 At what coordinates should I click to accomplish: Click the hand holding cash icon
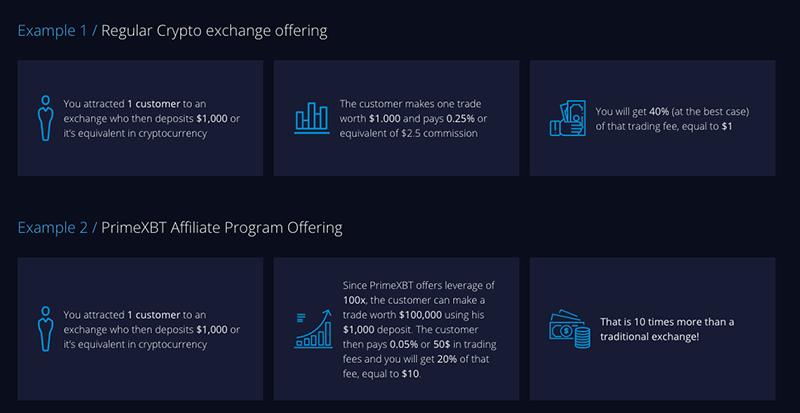pos(567,118)
